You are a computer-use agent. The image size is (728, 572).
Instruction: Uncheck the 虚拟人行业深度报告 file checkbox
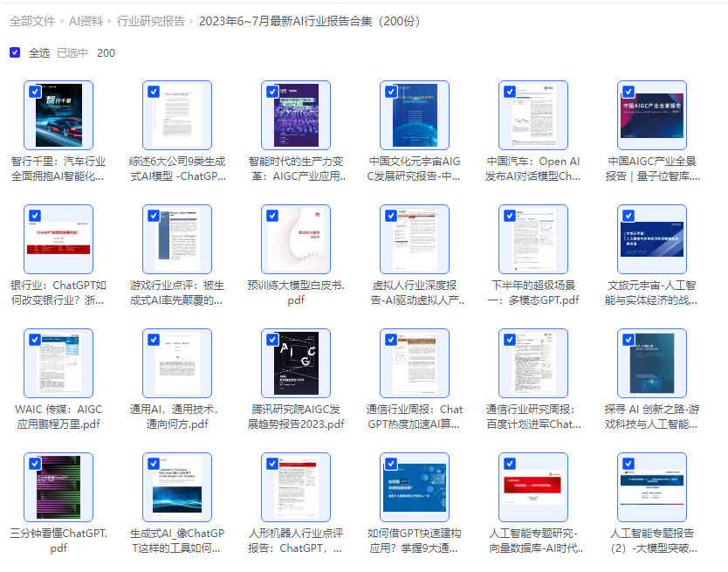[x=391, y=216]
